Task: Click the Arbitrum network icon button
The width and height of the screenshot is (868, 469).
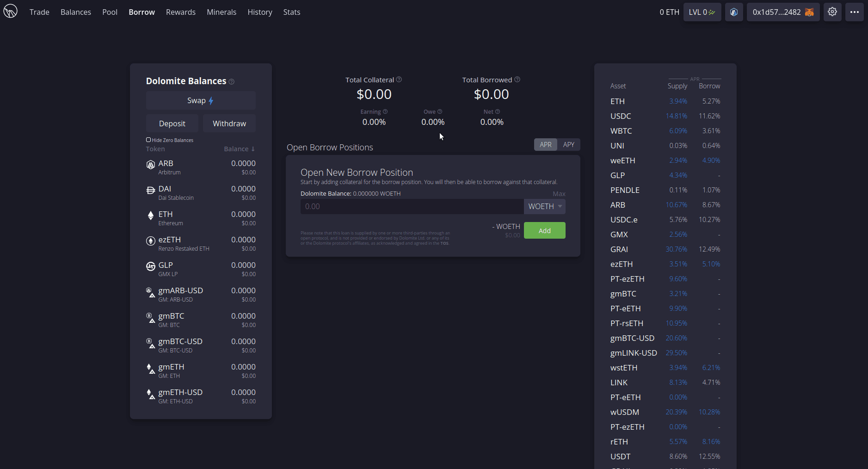Action: (x=734, y=12)
